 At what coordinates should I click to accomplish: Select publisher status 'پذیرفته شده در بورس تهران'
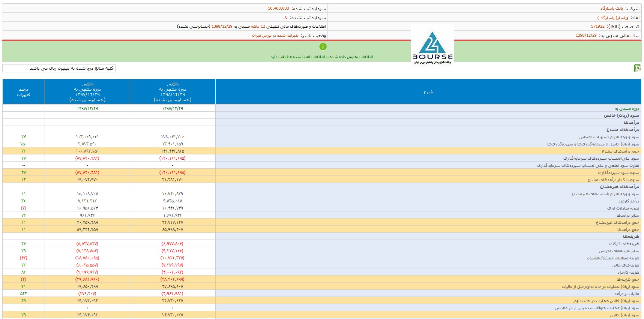coord(275,35)
